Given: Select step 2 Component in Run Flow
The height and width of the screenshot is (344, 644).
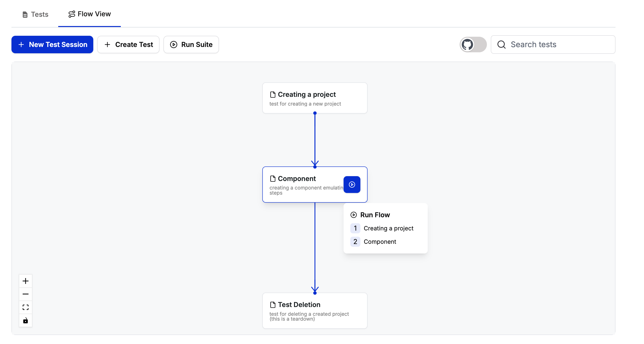Looking at the screenshot, I should pyautogui.click(x=379, y=242).
